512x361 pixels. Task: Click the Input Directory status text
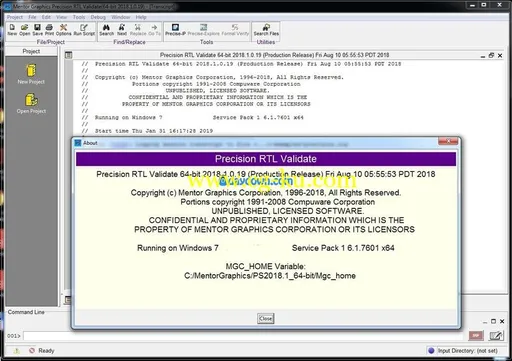(x=467, y=351)
